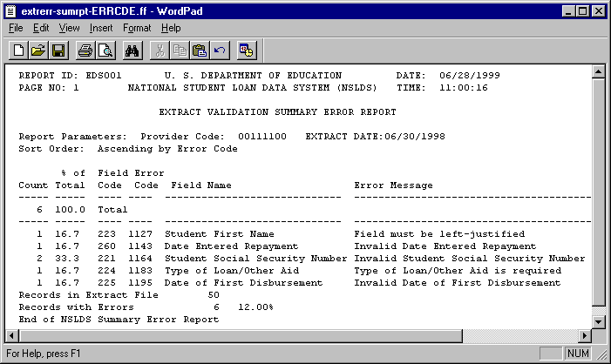
Task: Click the vertical scrollbar down arrow
Action: click(x=598, y=321)
